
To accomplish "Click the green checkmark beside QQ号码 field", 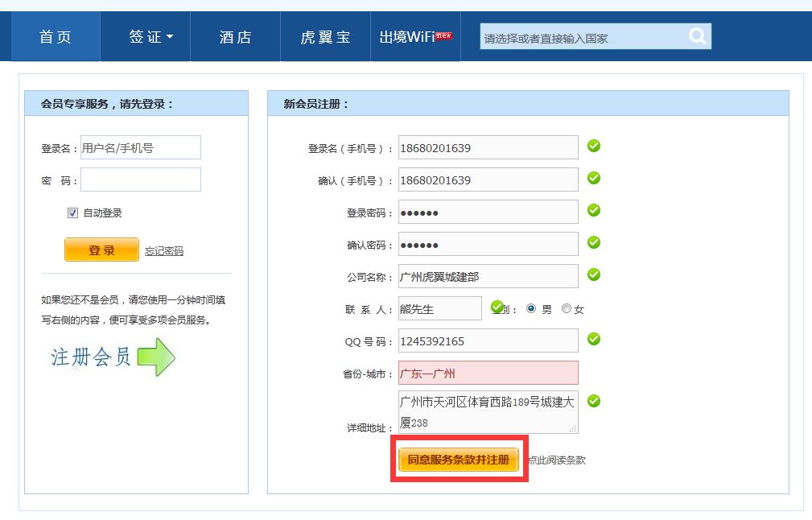I will pos(593,340).
